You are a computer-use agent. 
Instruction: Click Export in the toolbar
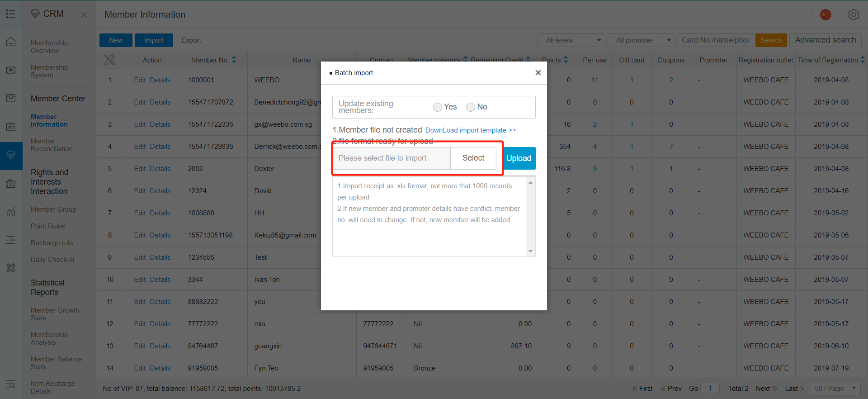(x=191, y=40)
